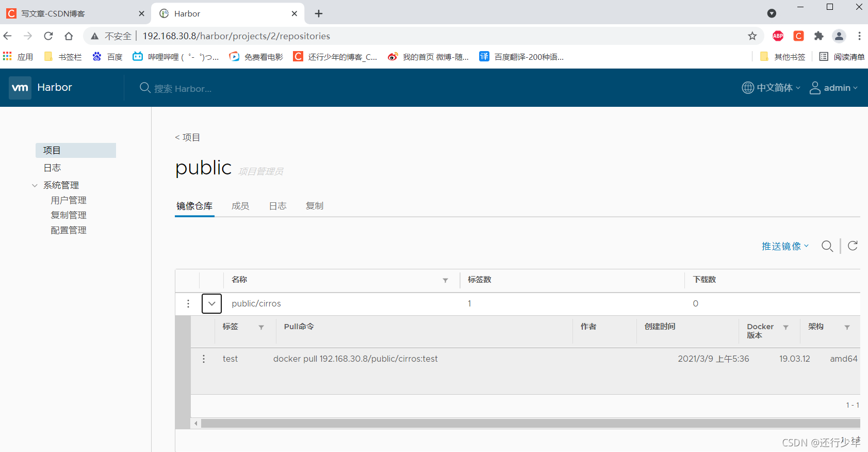Open 用户管理 in the sidebar
The width and height of the screenshot is (868, 452).
[69, 200]
